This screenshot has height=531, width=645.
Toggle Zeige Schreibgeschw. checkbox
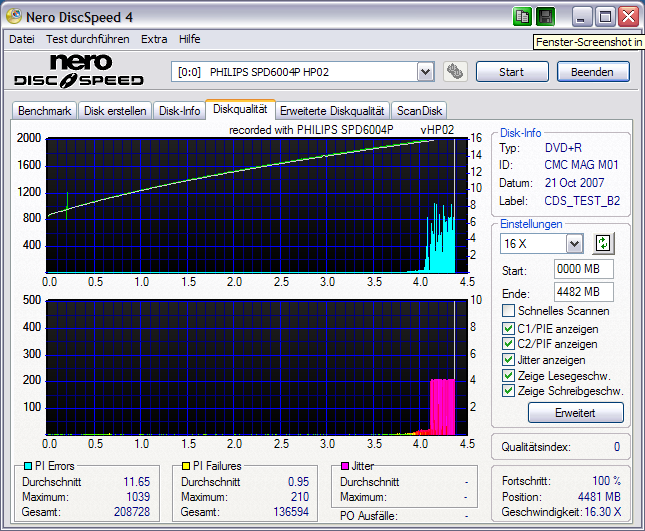[508, 391]
